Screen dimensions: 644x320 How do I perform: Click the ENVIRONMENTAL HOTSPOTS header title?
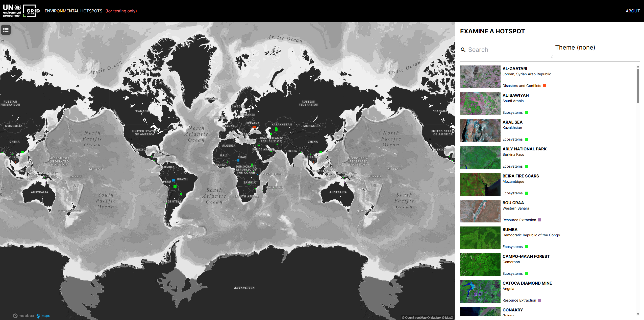click(73, 11)
